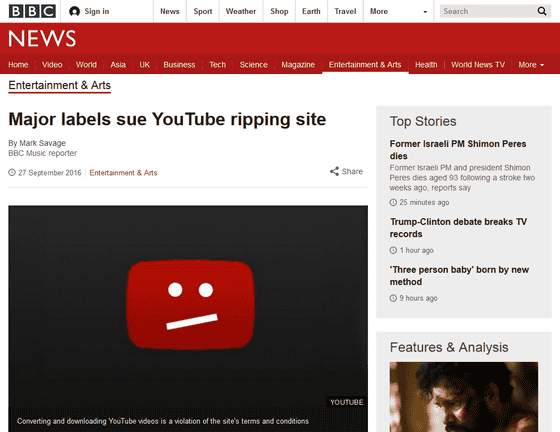Click the BBC NEWS banner logo
Image resolution: width=560 pixels, height=432 pixels.
(42, 38)
